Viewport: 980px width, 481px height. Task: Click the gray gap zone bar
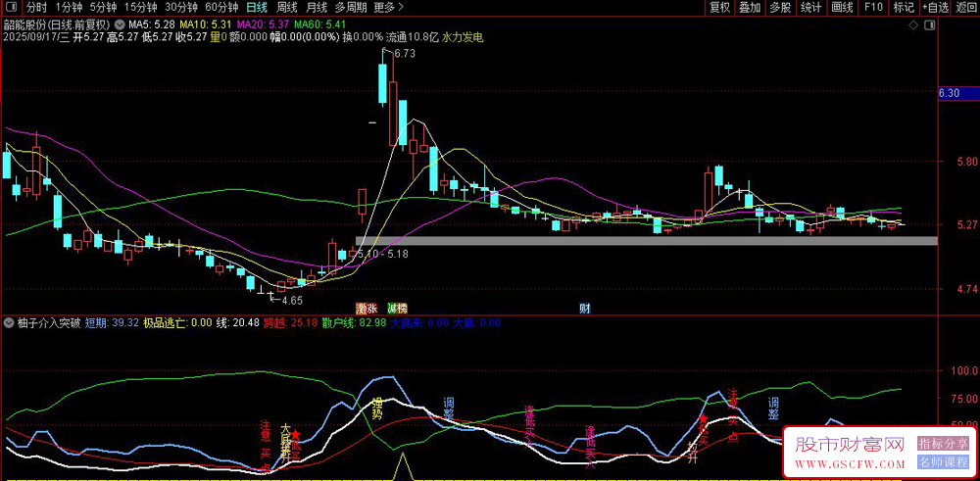pos(646,241)
